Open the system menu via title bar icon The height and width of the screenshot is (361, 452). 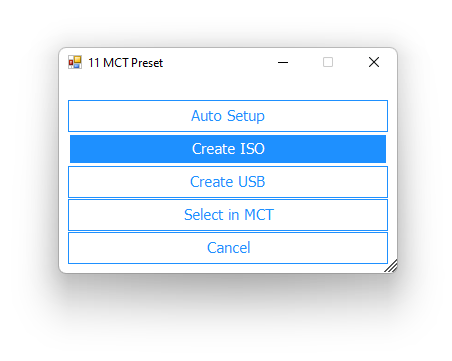click(75, 62)
